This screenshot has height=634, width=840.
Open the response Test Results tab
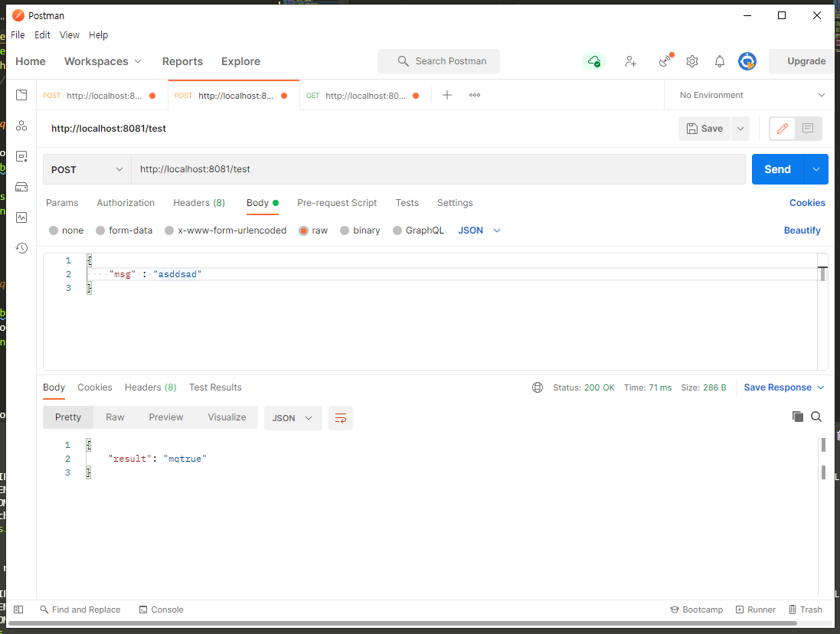pyautogui.click(x=215, y=387)
